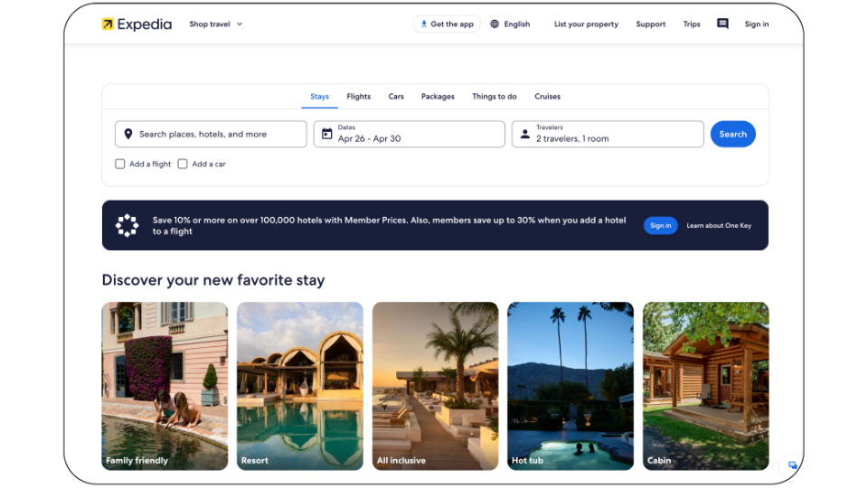Image resolution: width=868 pixels, height=488 pixels.
Task: Click the calendar icon in Dates field
Action: coord(327,134)
